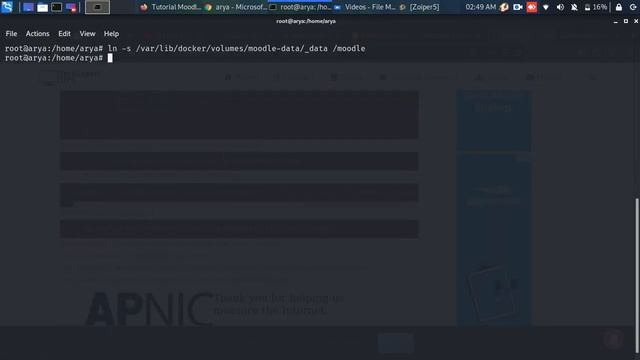
Task: Open the Wi-Fi network tray icon
Action: pyautogui.click(x=546, y=7)
